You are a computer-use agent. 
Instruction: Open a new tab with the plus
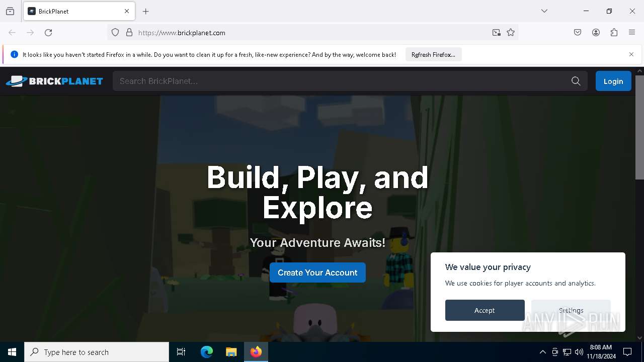(146, 11)
